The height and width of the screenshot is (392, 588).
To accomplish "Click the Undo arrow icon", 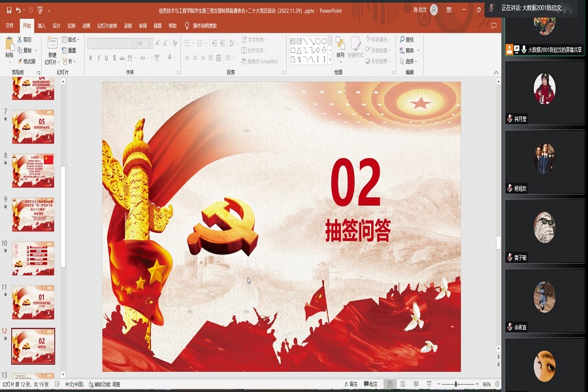I will [18, 10].
